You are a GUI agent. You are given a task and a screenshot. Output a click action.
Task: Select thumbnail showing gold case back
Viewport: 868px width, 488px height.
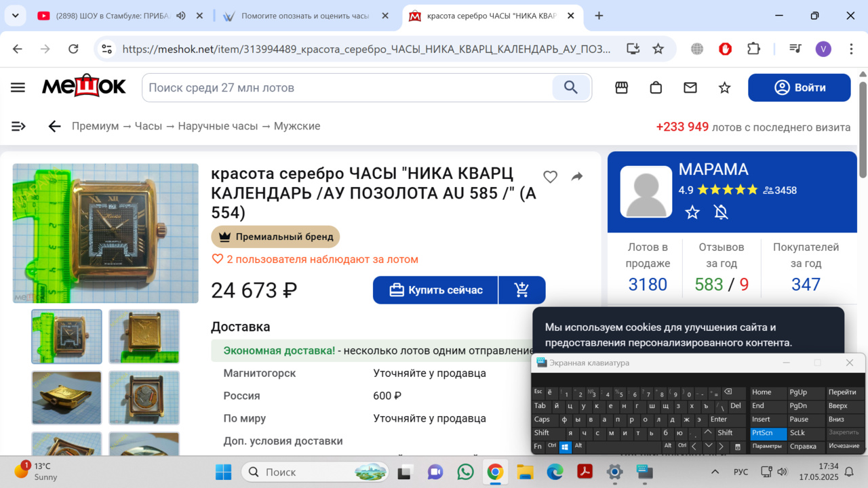(x=144, y=337)
